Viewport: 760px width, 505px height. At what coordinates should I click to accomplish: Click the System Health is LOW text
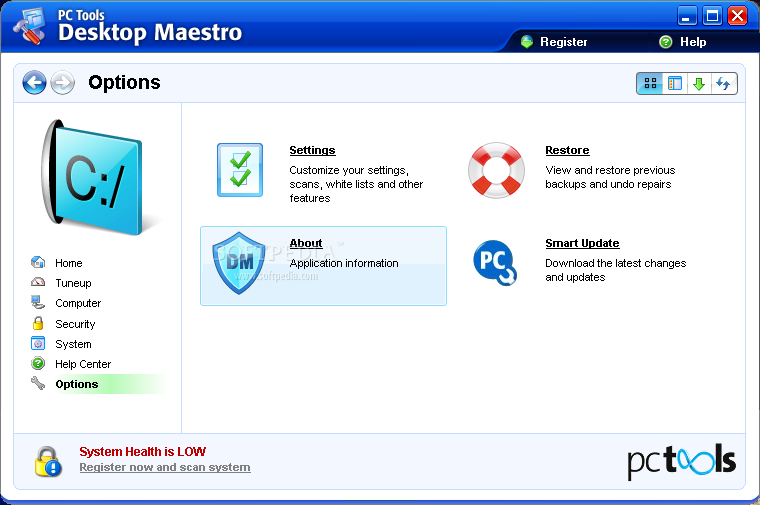[142, 452]
